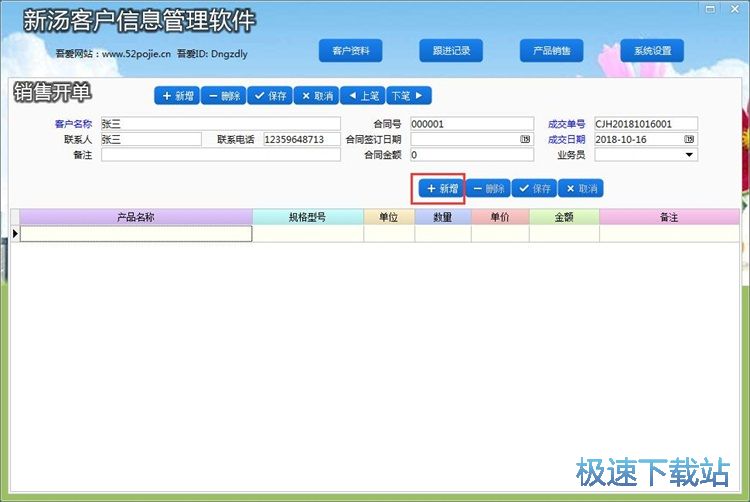This screenshot has height=502, width=750.
Task: Click the 合同号 input field
Action: click(x=472, y=124)
